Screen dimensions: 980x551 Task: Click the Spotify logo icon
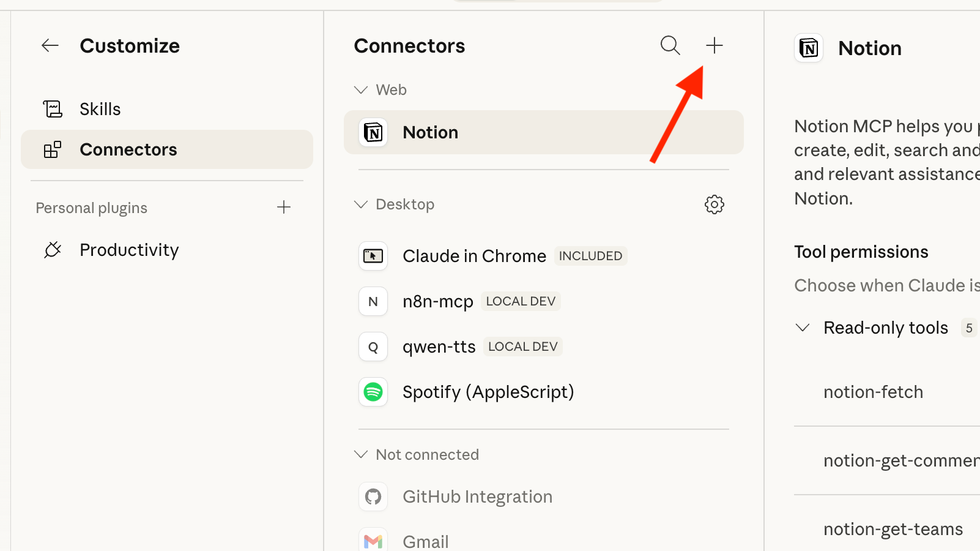point(373,392)
